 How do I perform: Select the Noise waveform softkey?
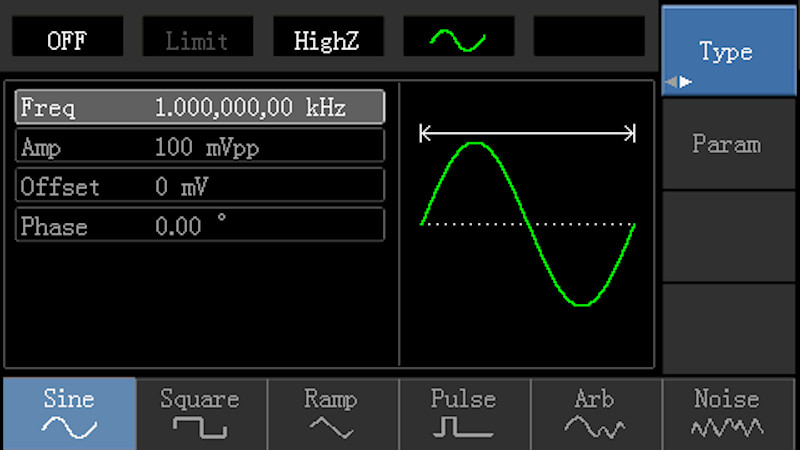tap(727, 414)
